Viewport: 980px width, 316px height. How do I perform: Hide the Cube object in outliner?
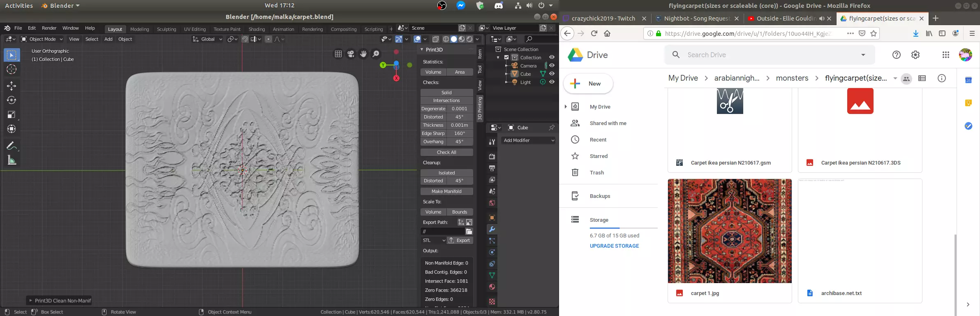pos(552,74)
